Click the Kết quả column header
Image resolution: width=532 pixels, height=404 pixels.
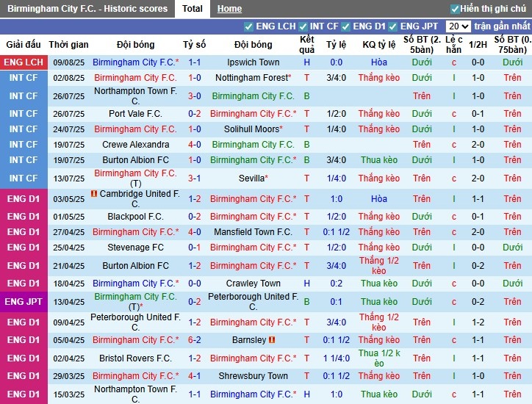[306, 44]
